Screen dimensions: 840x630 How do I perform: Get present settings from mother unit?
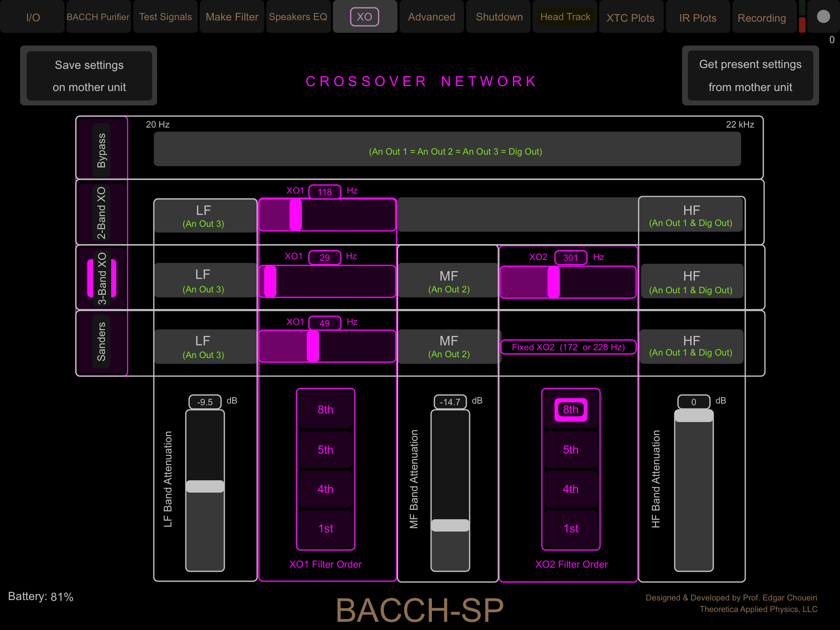point(750,75)
